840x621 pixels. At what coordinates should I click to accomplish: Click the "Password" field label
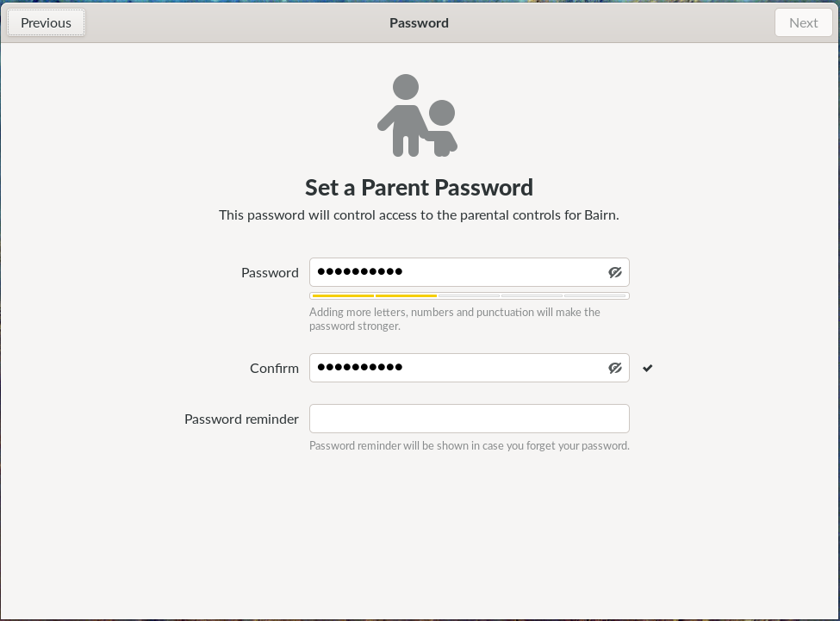270,273
